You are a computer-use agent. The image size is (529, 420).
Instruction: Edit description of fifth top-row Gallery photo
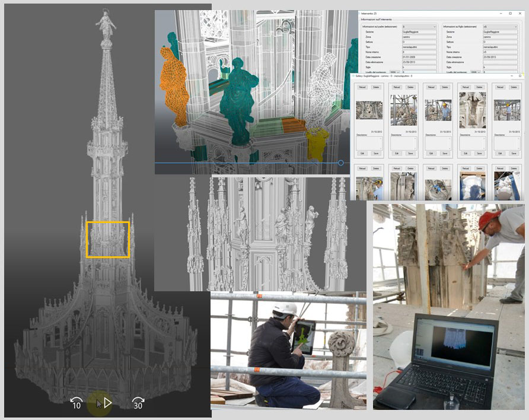500,154
